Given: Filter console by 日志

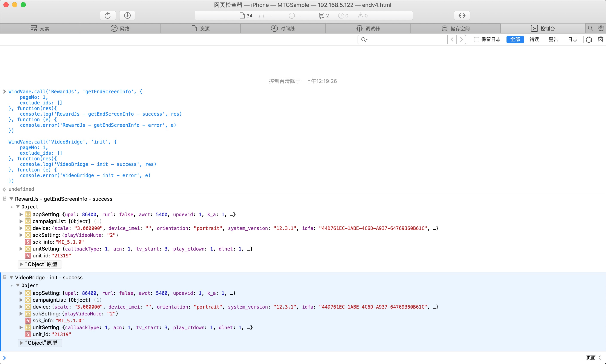Looking at the screenshot, I should [572, 40].
